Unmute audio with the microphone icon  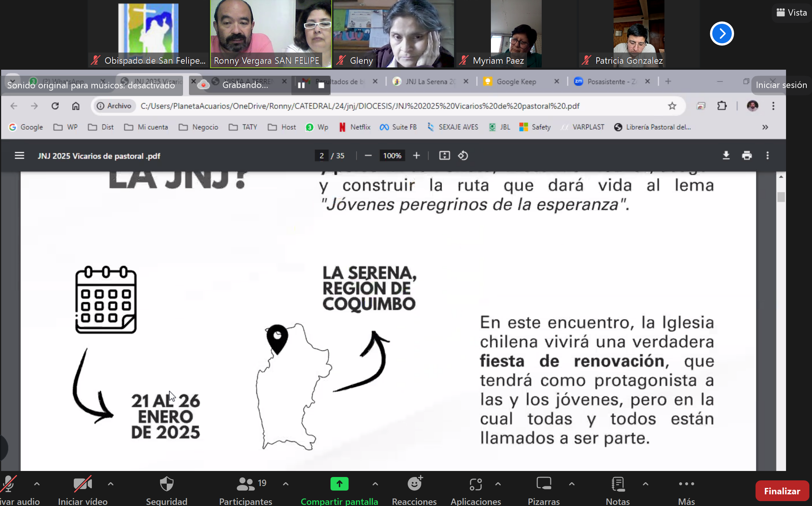(x=8, y=484)
